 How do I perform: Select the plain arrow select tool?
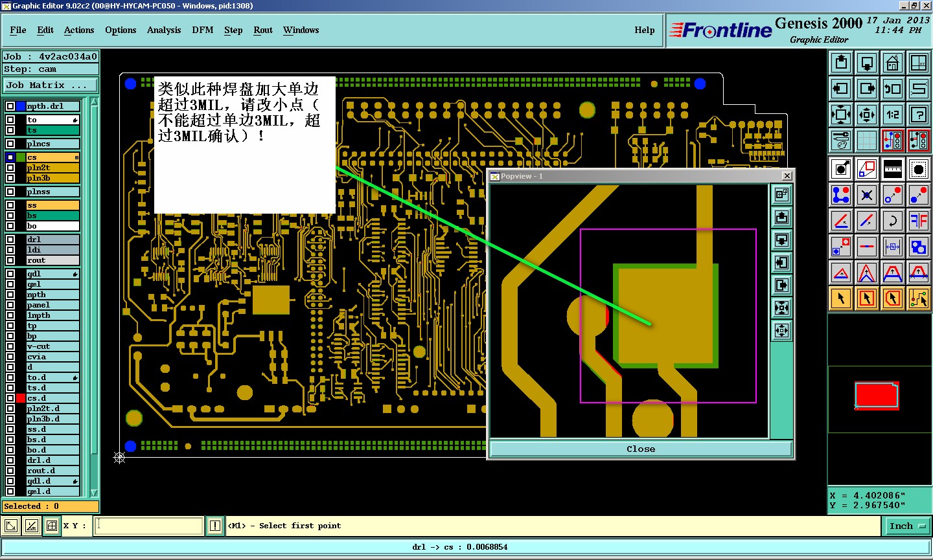click(841, 298)
